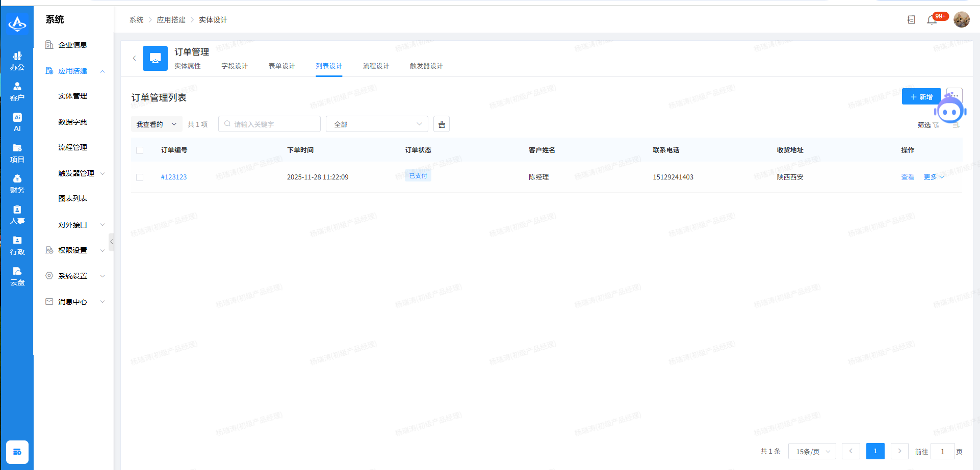Toggle the select-all checkbox in table header
980x470 pixels.
[x=140, y=150]
